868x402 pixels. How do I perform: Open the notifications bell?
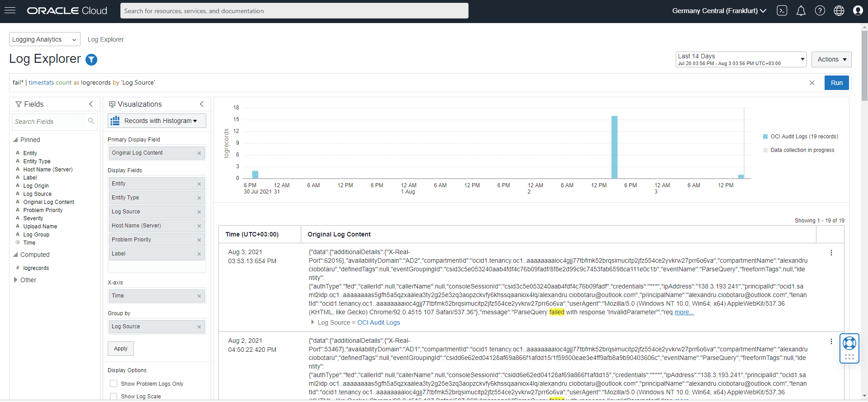(x=801, y=11)
